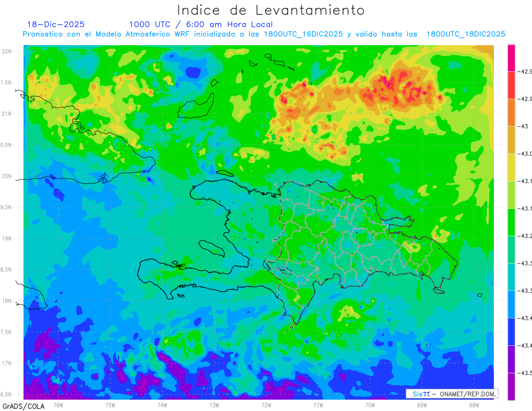Click the "19N" latitude label
Screen dimensions: 532x411
pyautogui.click(x=7, y=238)
